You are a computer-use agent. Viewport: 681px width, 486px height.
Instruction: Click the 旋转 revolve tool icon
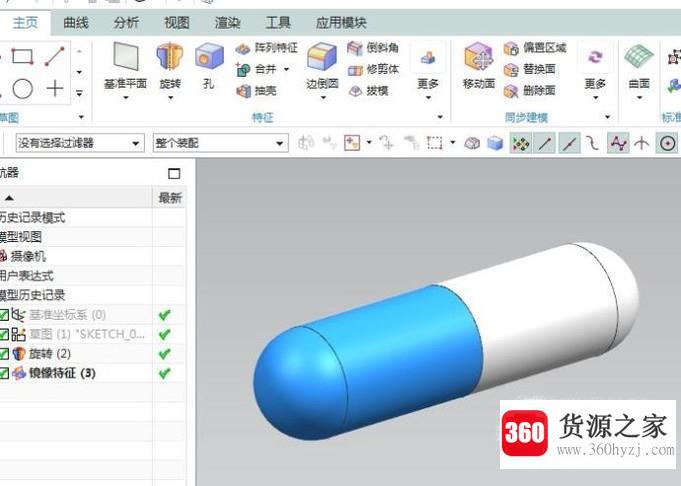click(170, 56)
